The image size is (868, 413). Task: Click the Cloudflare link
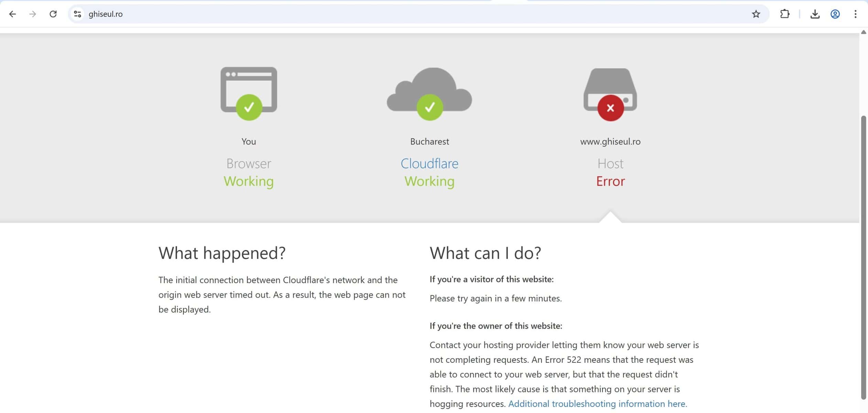429,163
